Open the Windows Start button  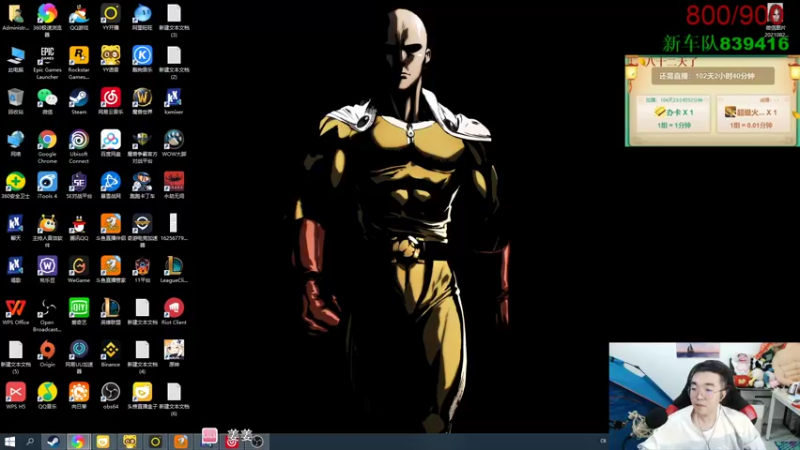(10, 441)
